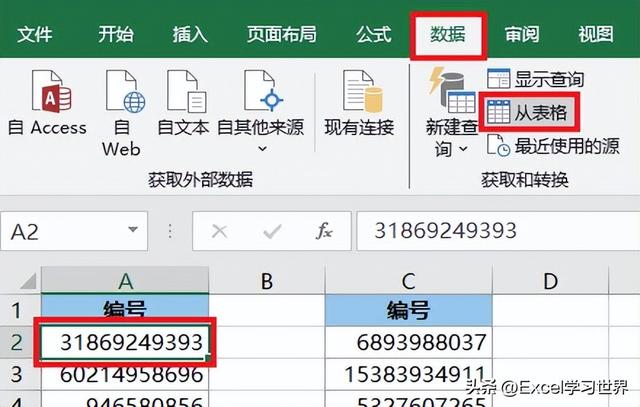
Task: Select cell containing 31869249393
Action: 125,342
